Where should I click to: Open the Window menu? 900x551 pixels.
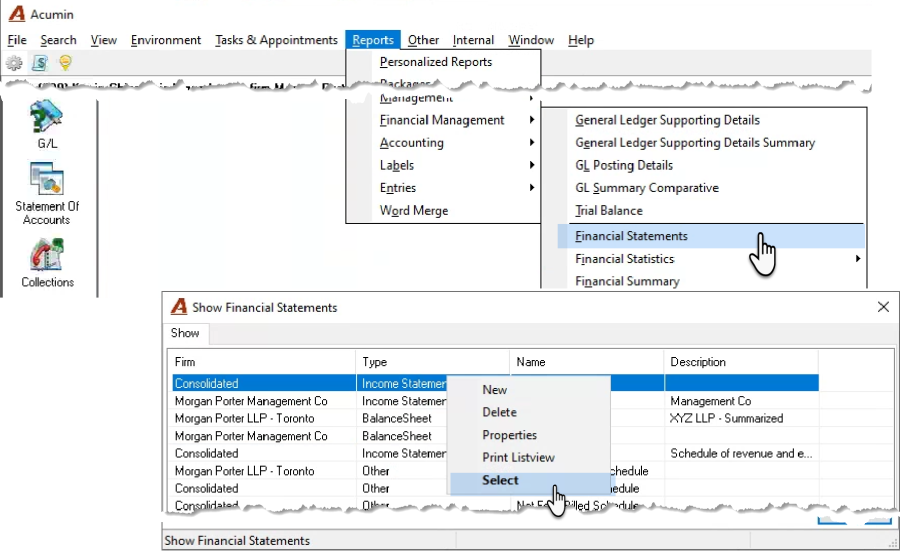(x=531, y=40)
